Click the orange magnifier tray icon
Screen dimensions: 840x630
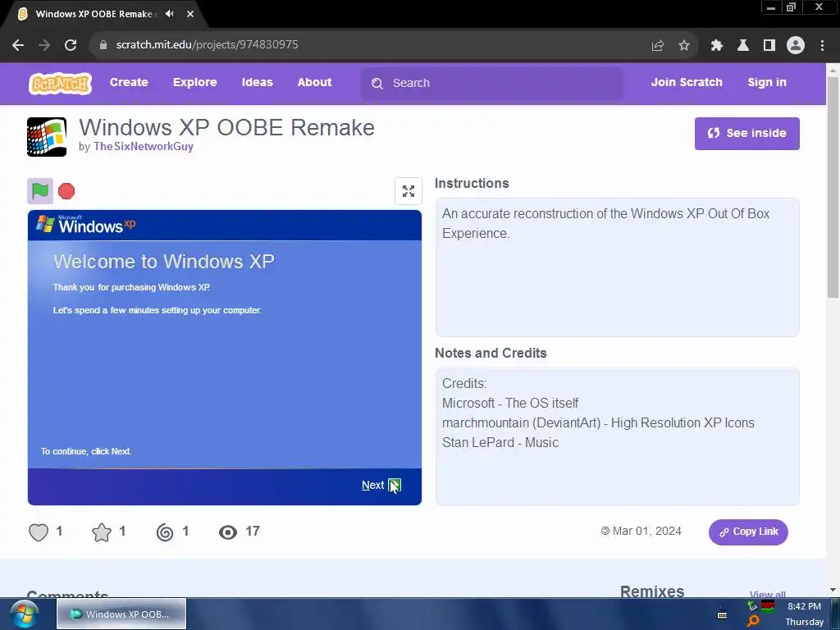753,621
